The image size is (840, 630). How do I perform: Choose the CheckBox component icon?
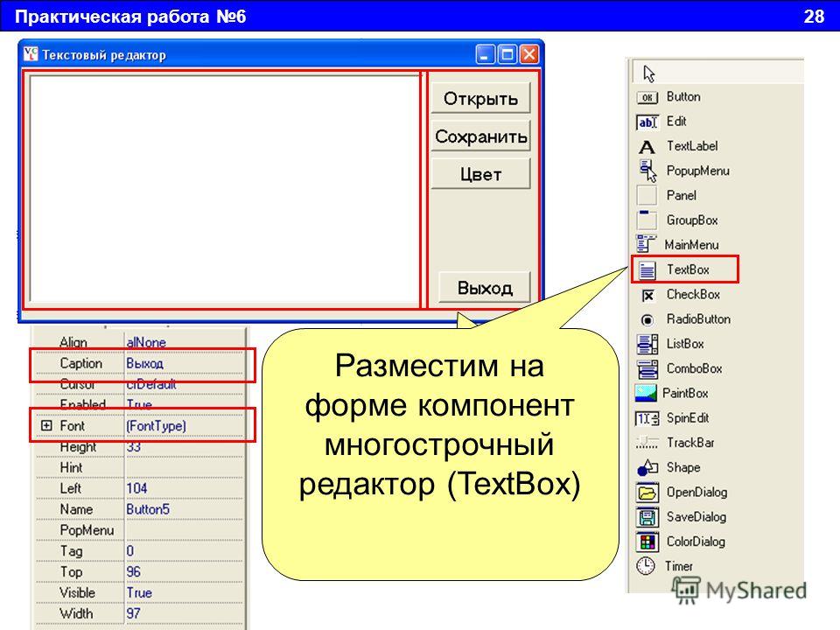[647, 295]
